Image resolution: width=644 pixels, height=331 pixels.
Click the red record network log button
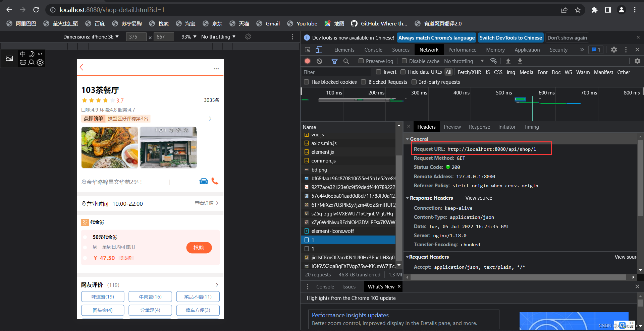(x=307, y=61)
